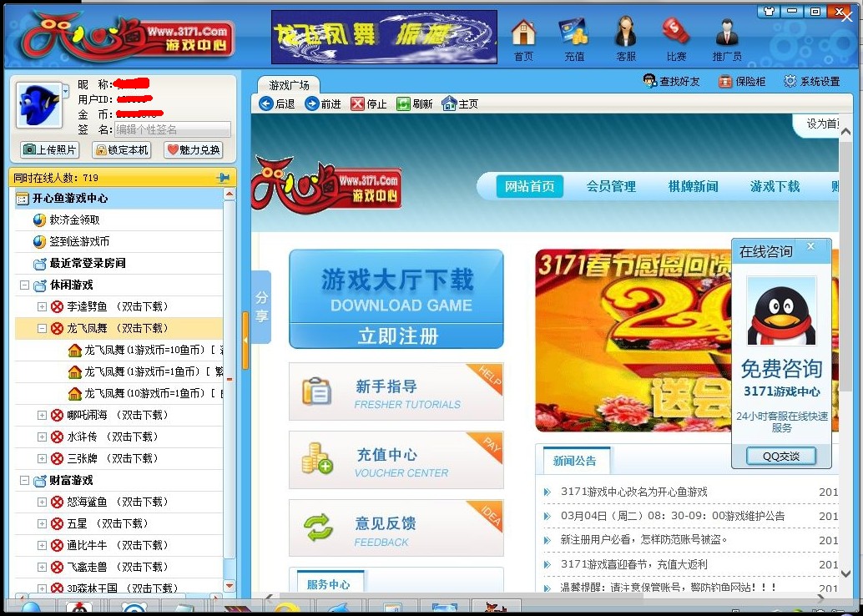863x616 pixels.
Task: Click the pin icon next to online count
Action: tap(223, 177)
